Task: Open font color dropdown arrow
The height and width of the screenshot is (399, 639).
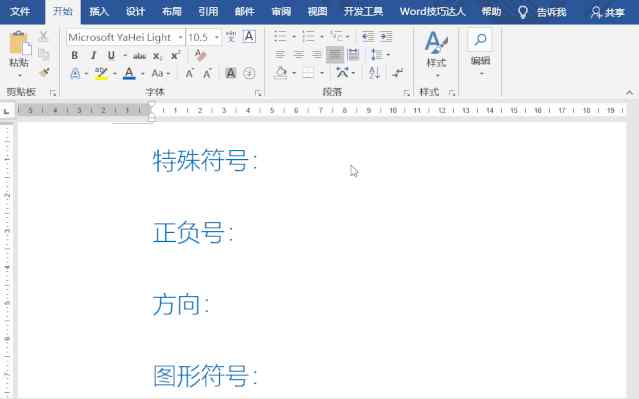Action: (x=143, y=74)
